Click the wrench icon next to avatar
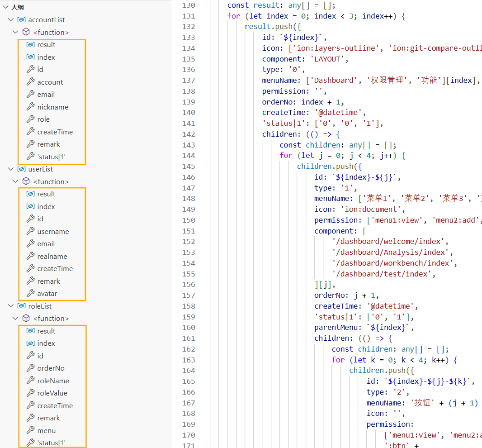Image resolution: width=482 pixels, height=448 pixels. 30,294
